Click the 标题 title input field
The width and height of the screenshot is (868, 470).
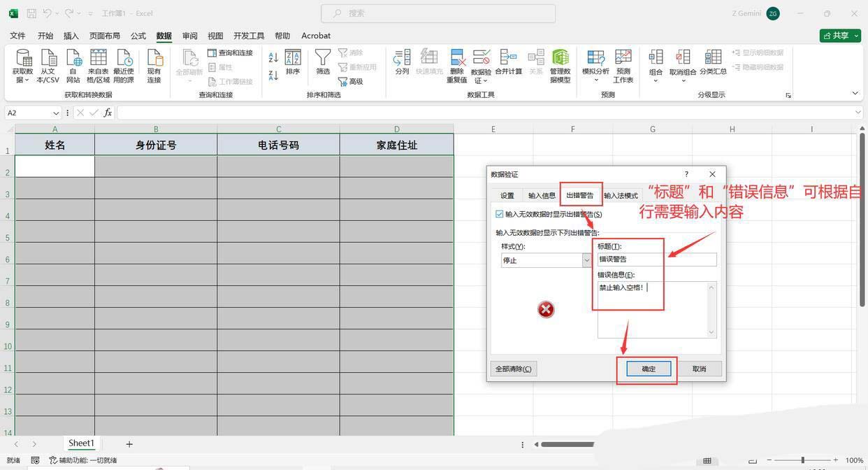[657, 259]
